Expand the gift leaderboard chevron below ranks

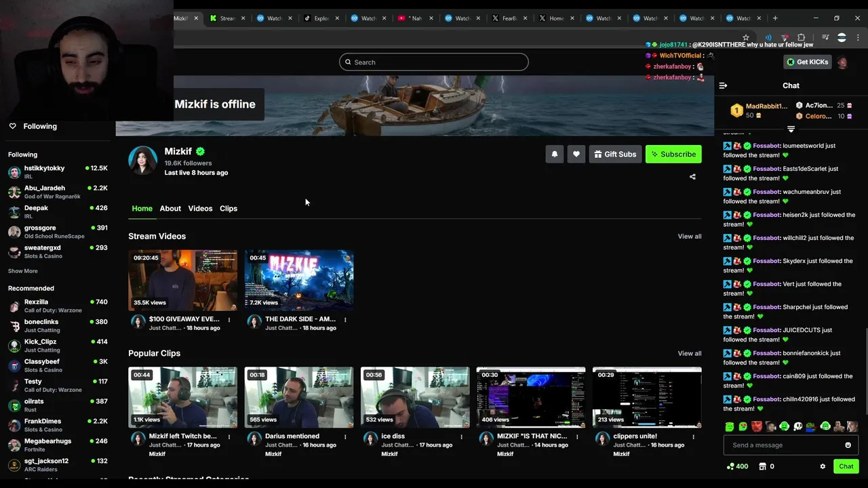pyautogui.click(x=791, y=129)
